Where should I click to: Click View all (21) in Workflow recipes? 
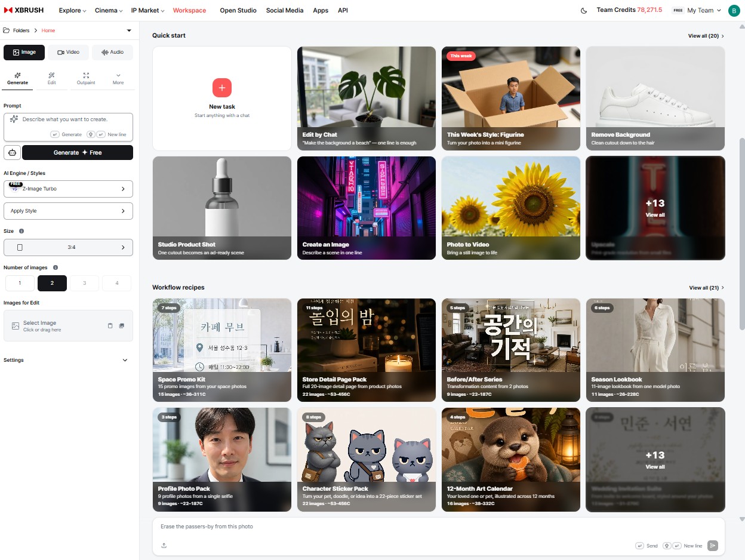click(x=706, y=288)
